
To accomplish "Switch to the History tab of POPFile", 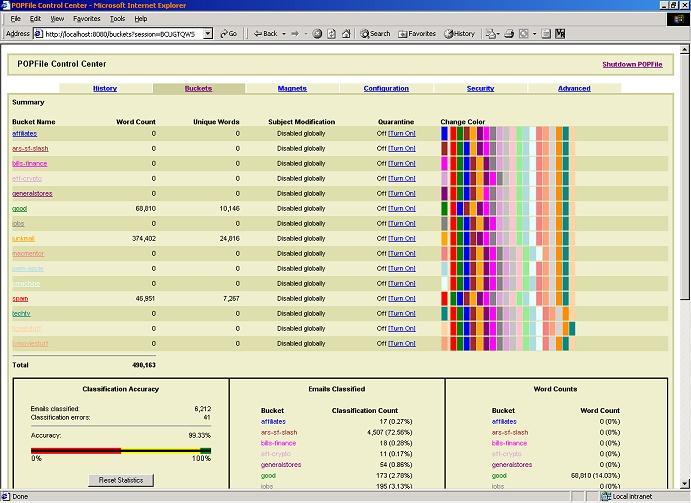I will coord(105,88).
